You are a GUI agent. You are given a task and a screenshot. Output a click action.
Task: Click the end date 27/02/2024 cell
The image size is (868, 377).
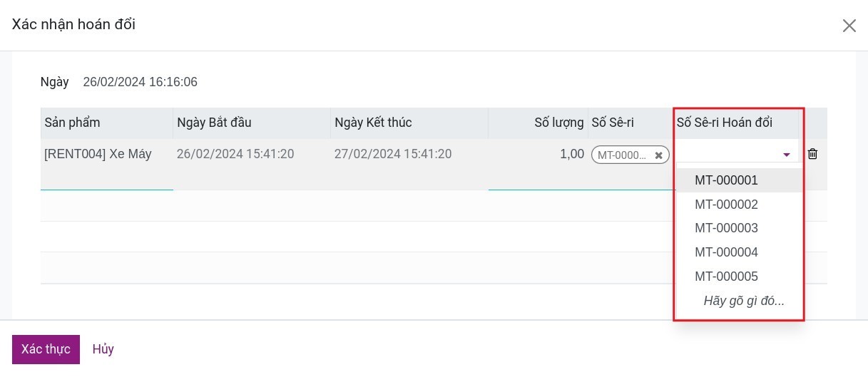[x=393, y=154]
